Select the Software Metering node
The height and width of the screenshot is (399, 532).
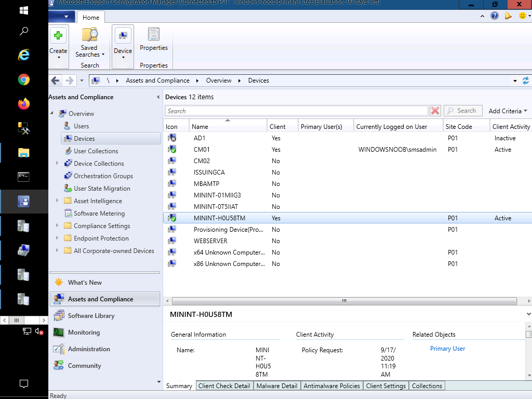point(99,213)
